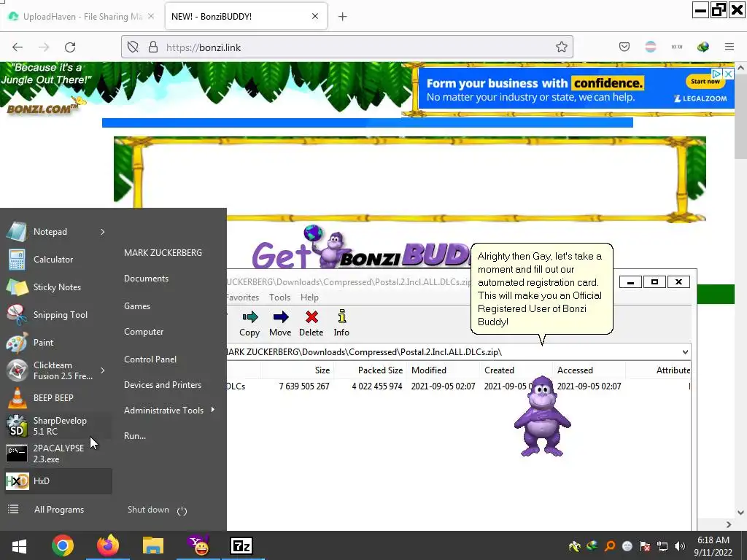Switch to Firefox on the taskbar
This screenshot has width=747, height=560.
pos(108,545)
